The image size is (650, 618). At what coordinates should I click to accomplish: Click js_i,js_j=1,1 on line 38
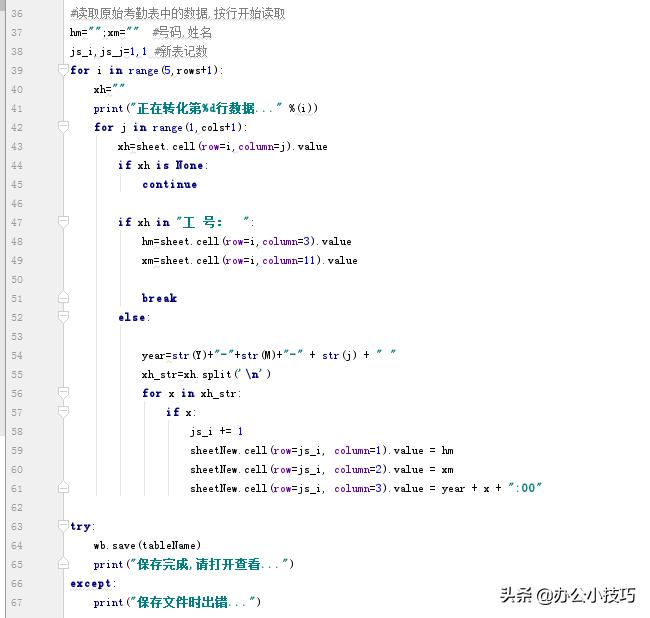(x=109, y=52)
